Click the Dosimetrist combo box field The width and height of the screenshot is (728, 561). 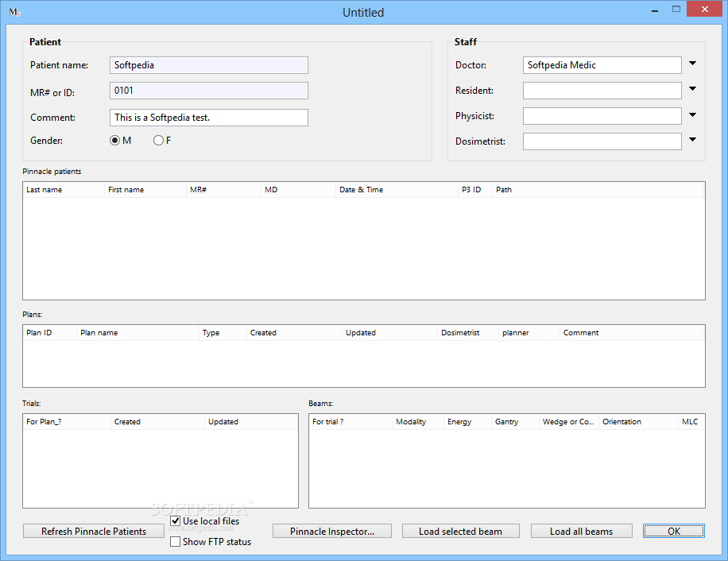point(602,141)
